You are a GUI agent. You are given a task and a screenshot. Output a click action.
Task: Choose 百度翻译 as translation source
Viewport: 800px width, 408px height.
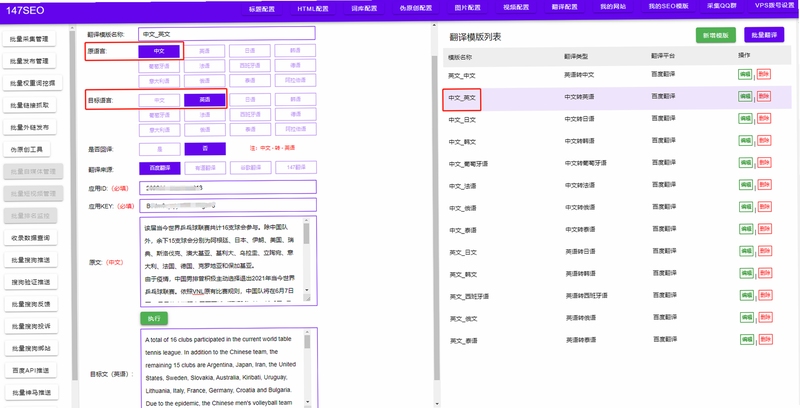[160, 168]
